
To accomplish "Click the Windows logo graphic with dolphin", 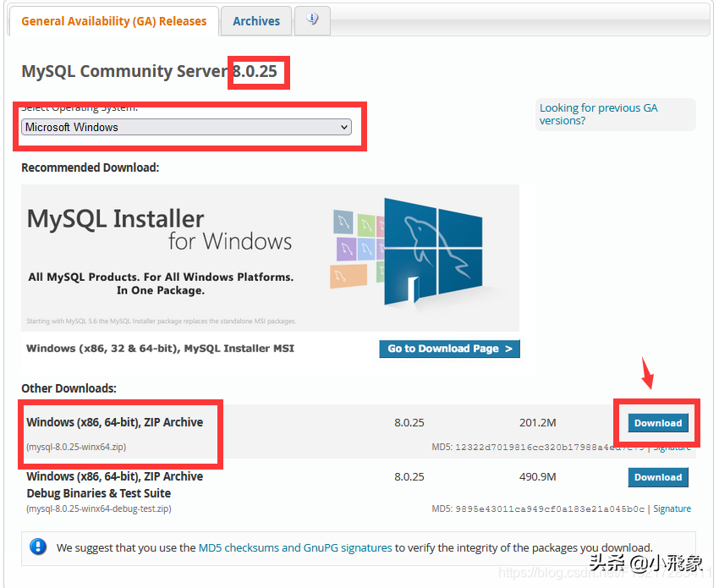I will click(433, 251).
